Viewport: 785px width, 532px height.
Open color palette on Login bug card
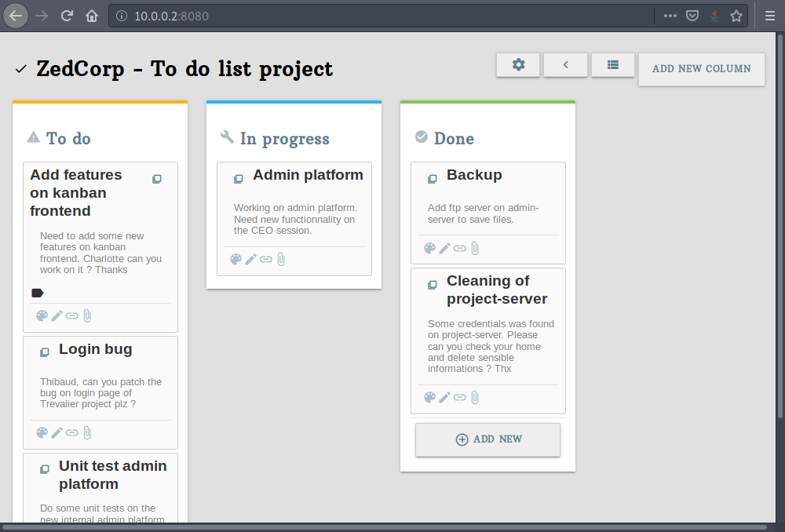[x=42, y=433]
